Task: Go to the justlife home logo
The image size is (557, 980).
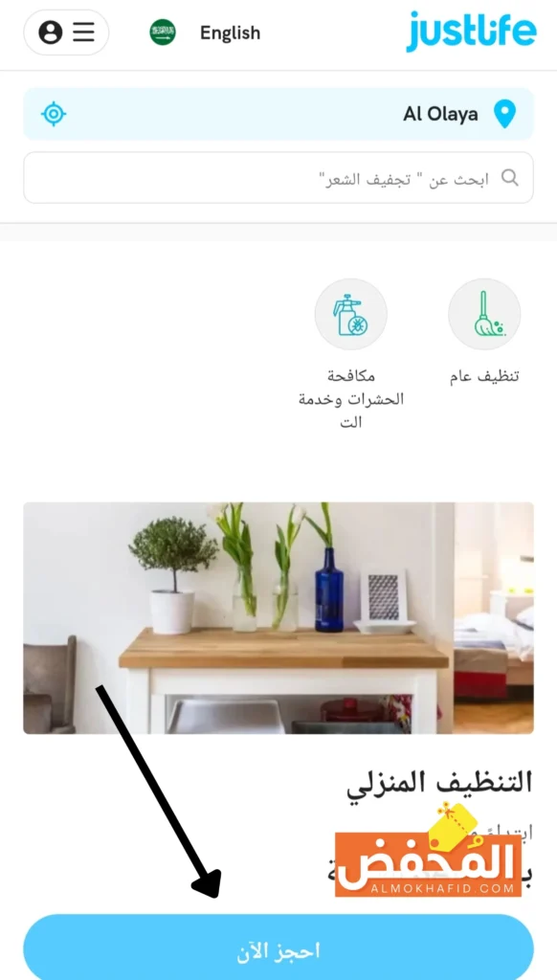Action: [472, 31]
